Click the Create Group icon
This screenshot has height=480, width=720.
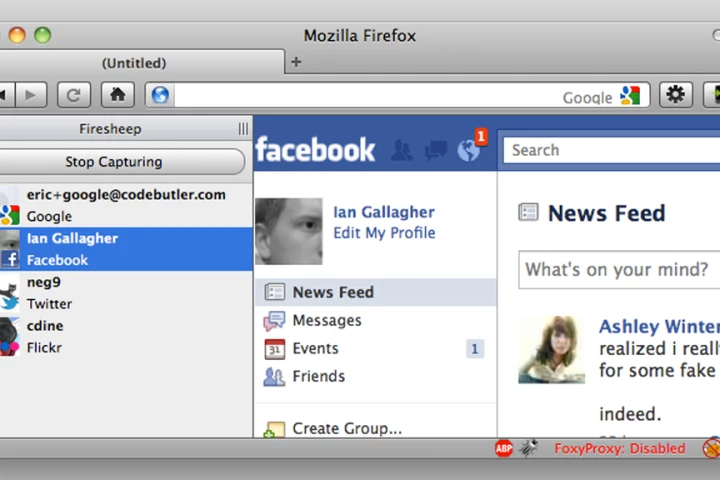click(274, 429)
